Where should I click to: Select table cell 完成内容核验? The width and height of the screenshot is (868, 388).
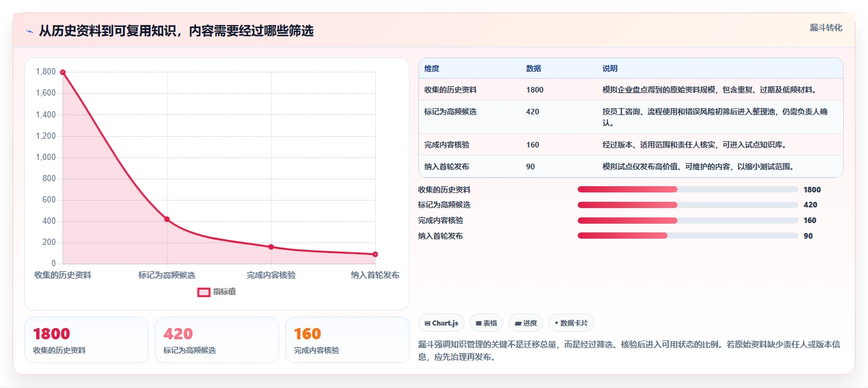click(x=446, y=145)
